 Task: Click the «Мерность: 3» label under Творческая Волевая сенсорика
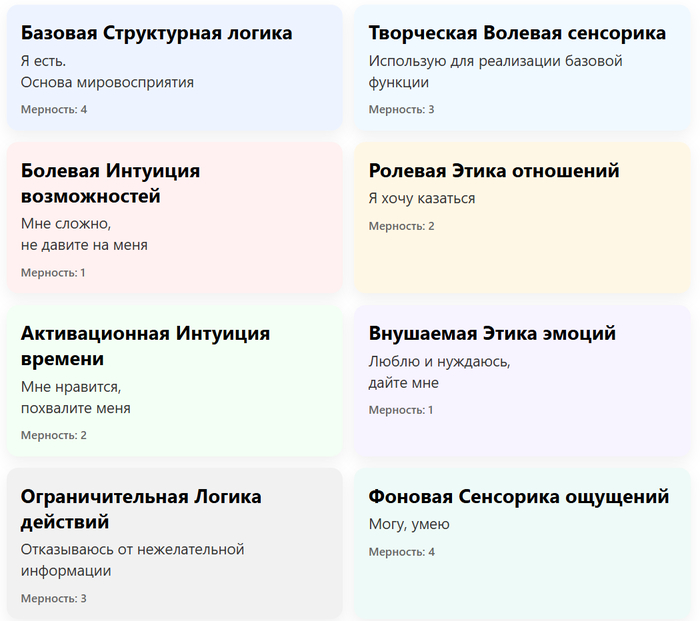401,109
